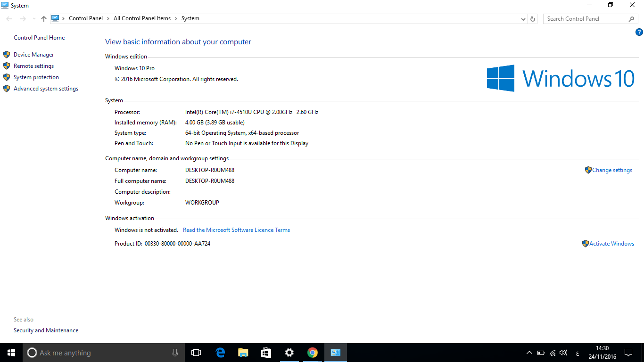Screen dimensions: 644x362
Task: Click the Cortana microphone icon
Action: [x=175, y=353]
